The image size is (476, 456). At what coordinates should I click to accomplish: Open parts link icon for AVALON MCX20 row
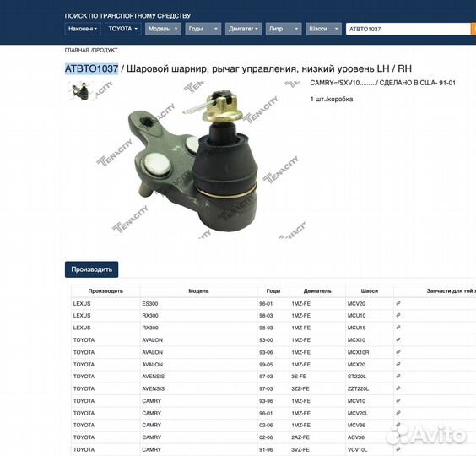point(398,364)
